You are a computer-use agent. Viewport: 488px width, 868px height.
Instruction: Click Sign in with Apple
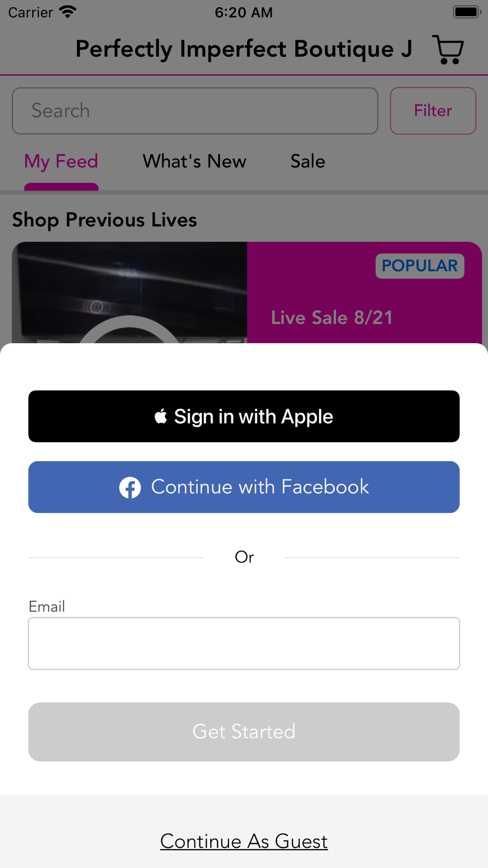[x=244, y=416]
